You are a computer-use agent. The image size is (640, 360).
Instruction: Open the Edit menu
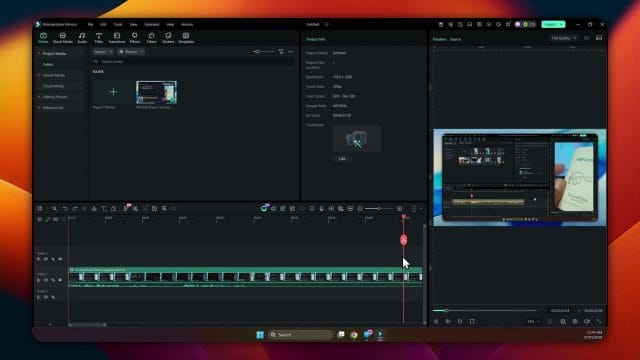[103, 24]
